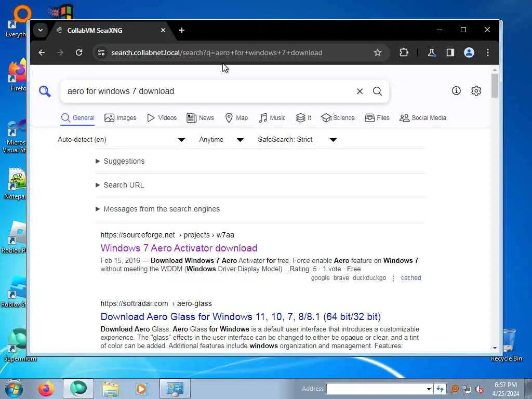Open Chrome Labs flask icon
The width and height of the screenshot is (532, 399).
click(x=432, y=52)
